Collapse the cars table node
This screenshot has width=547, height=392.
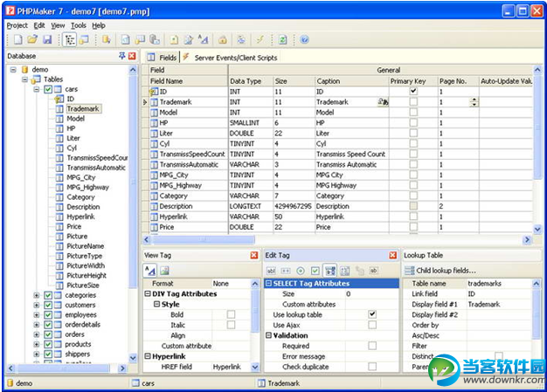[x=37, y=90]
